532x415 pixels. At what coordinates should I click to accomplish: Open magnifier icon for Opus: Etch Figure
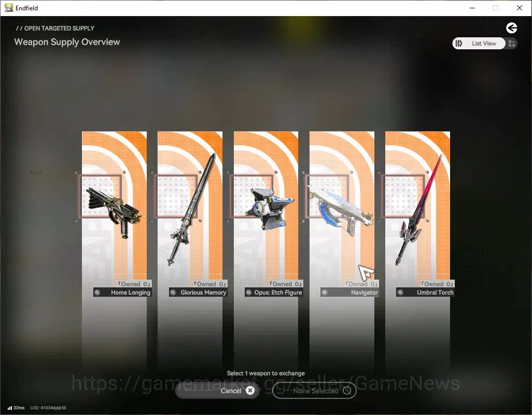pyautogui.click(x=249, y=292)
